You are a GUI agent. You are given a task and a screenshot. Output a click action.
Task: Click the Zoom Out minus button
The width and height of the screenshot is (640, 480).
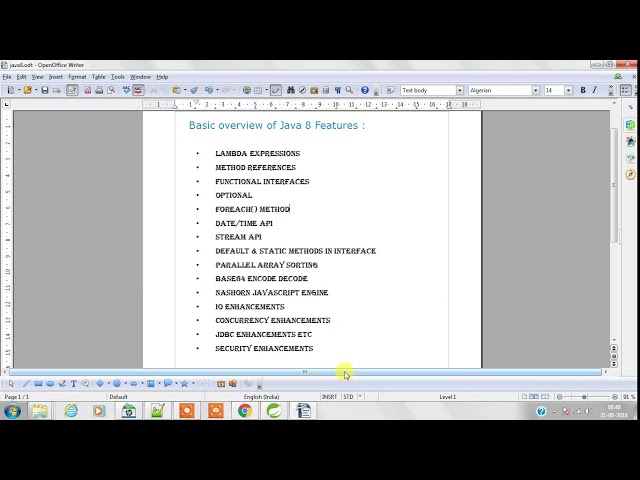point(560,397)
